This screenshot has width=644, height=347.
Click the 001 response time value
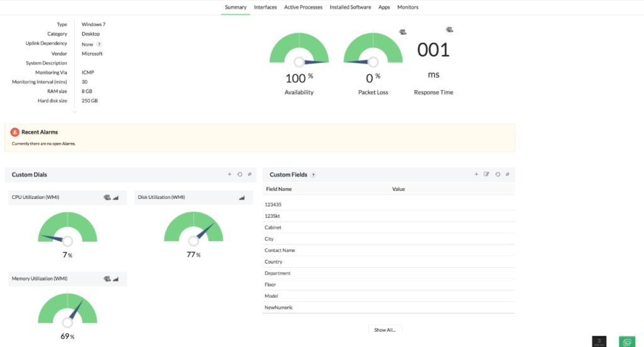point(433,50)
